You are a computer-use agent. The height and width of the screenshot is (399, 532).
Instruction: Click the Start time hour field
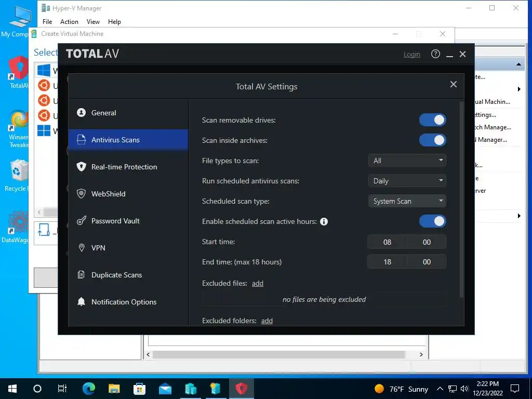coord(387,242)
